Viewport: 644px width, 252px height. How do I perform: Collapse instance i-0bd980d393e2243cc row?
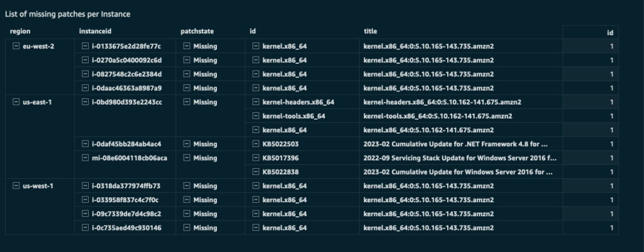(85, 102)
